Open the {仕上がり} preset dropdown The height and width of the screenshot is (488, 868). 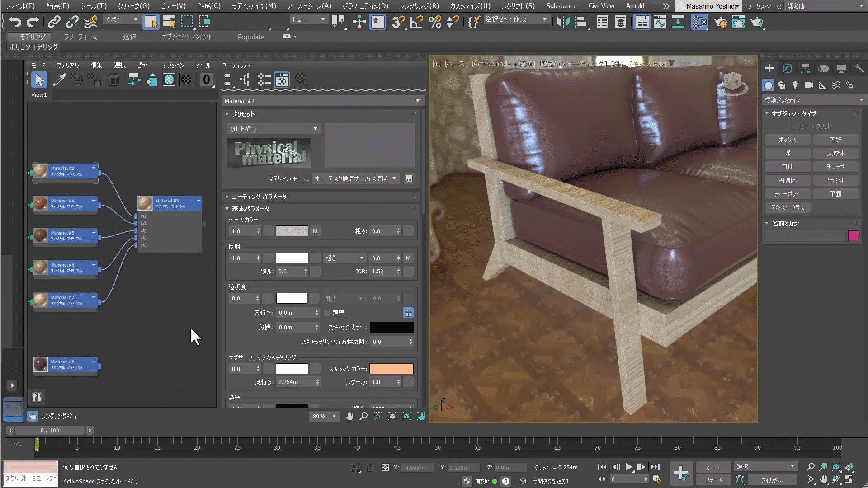coord(274,129)
